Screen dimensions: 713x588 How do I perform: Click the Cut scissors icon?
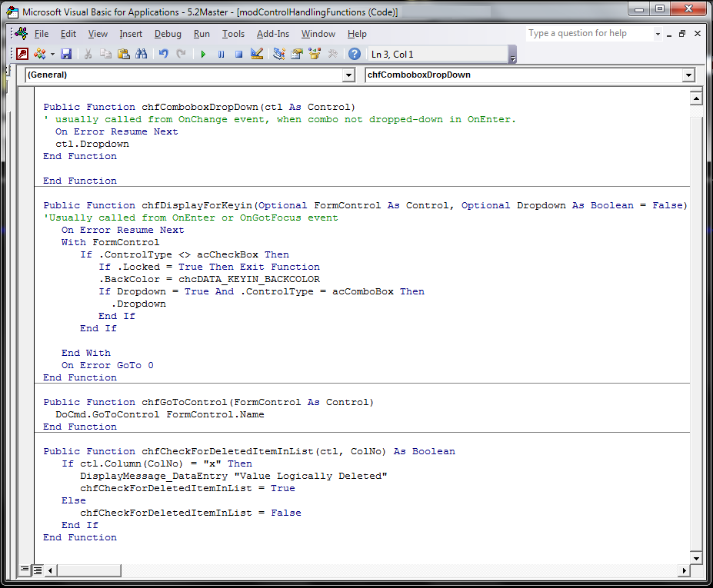(x=88, y=54)
